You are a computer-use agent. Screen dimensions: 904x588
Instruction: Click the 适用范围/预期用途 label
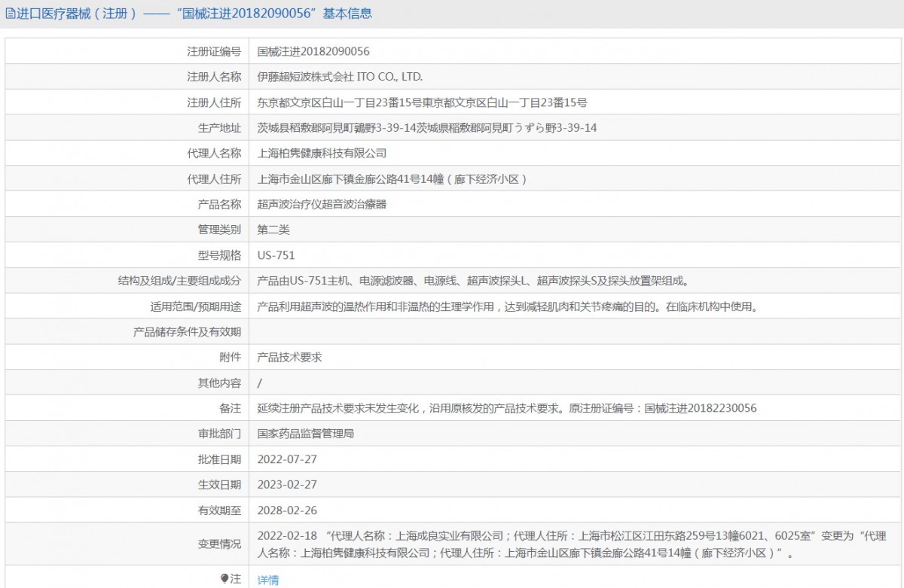(196, 306)
